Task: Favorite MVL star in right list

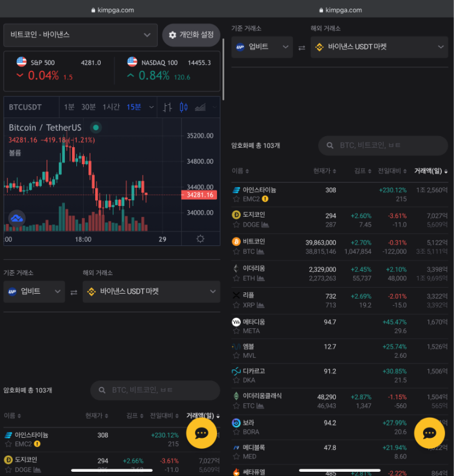Action: point(236,355)
